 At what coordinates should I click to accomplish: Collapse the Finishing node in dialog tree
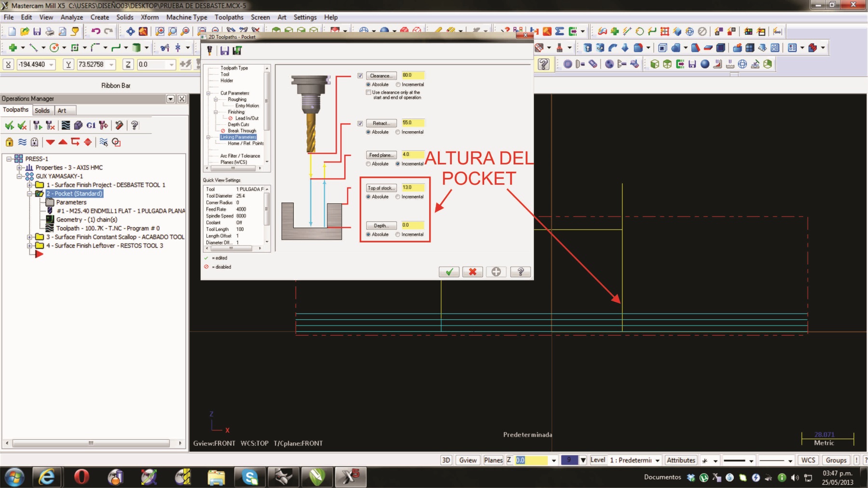216,112
